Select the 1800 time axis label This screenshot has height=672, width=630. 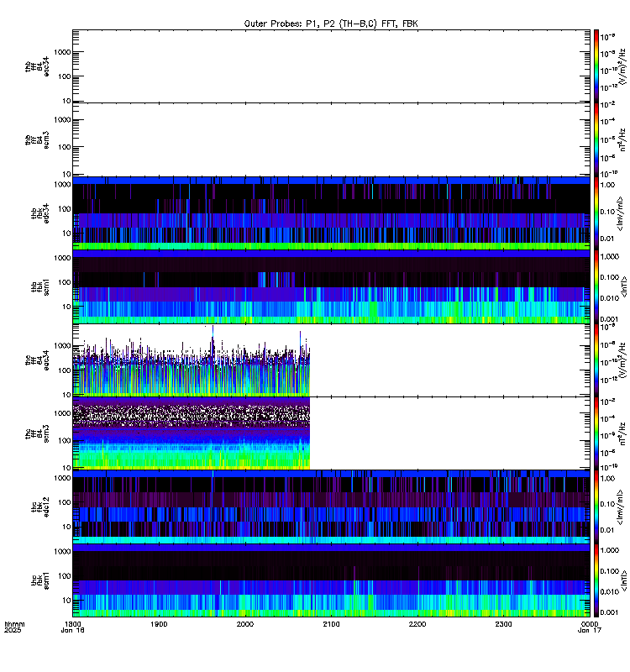[x=72, y=624]
